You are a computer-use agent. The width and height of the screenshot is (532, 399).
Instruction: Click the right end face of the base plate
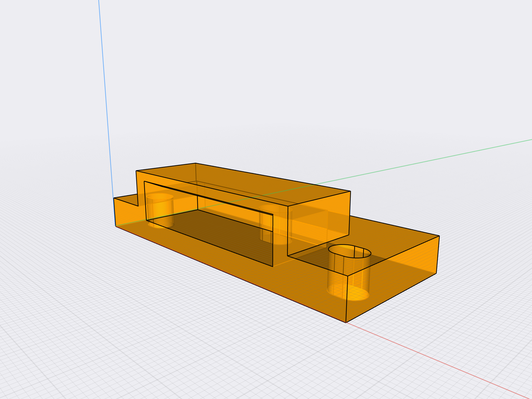point(393,279)
